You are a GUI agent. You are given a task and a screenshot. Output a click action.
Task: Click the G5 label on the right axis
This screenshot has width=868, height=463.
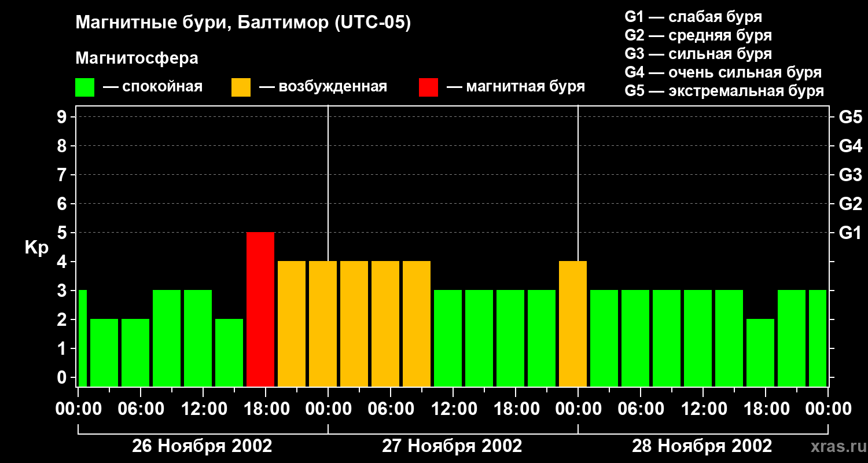[x=850, y=117]
